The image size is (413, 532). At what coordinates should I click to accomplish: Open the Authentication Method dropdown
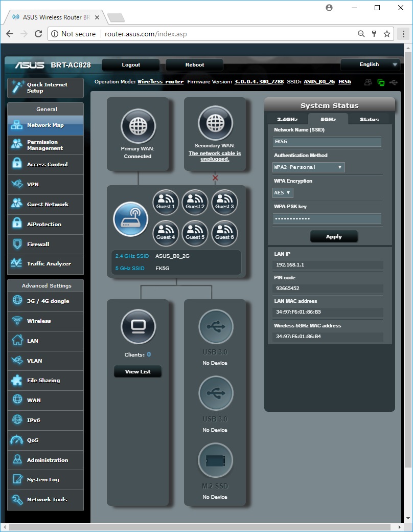pos(309,167)
